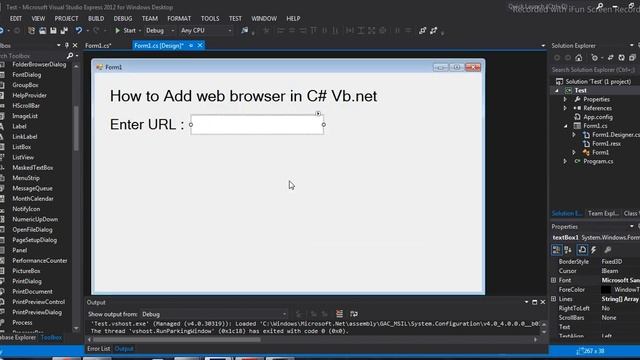
Task: Click the ForeColor black color swatch
Action: [606, 289]
